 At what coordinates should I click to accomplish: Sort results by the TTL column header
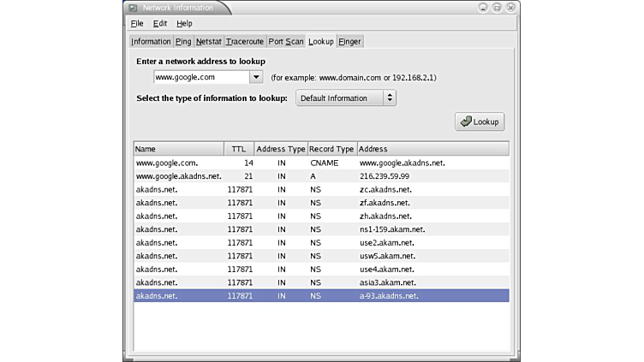click(238, 149)
